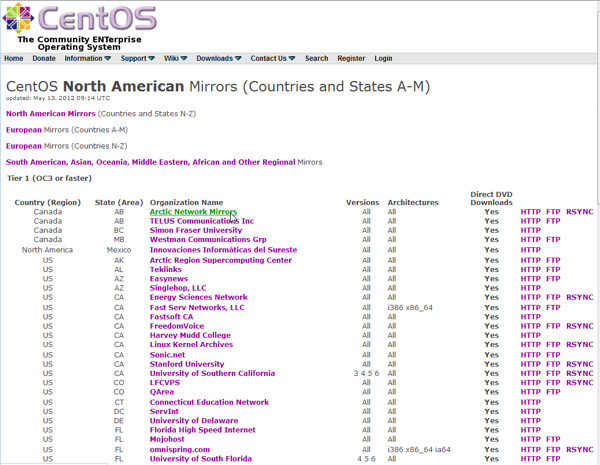Click RSYNC for LFCVPS row
Viewport: 600px width, 465px height.
tap(580, 382)
